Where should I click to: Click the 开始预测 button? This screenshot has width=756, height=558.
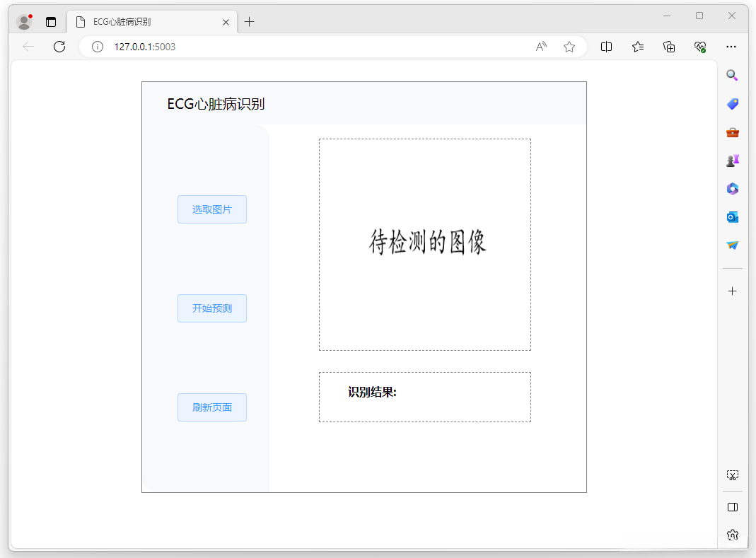coord(211,308)
